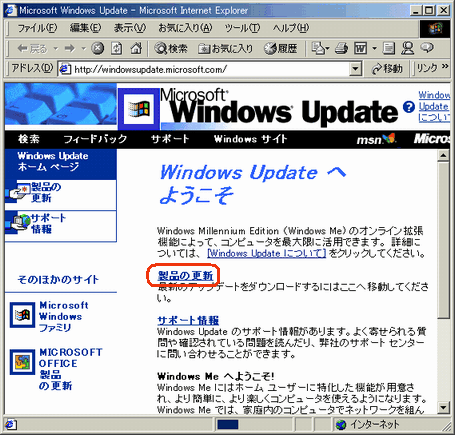Open the Favorites (お気に入り) menu
This screenshot has height=435, width=455.
[x=185, y=28]
